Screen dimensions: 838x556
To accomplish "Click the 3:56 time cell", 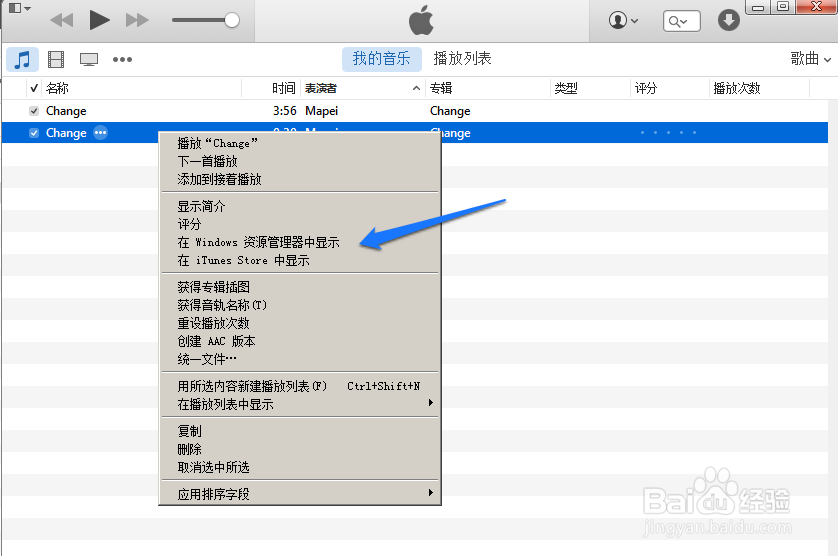I will pyautogui.click(x=284, y=111).
